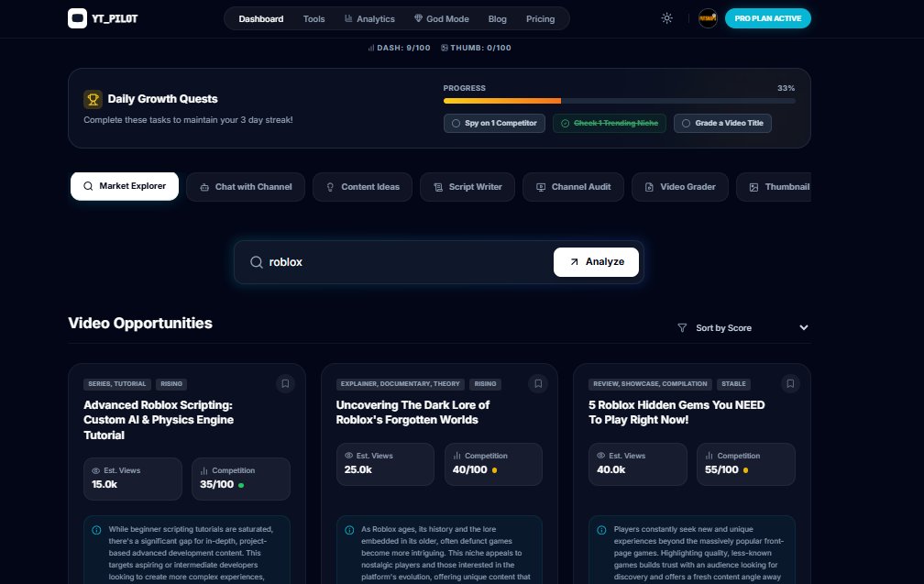
Task: Click the quests progress bar
Action: [620, 101]
